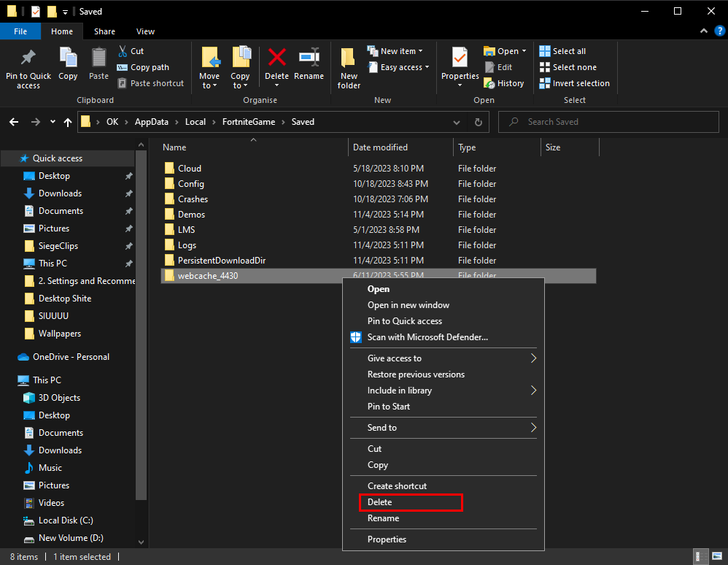Click Copy path in the ribbon
The image size is (728, 565).
click(143, 67)
